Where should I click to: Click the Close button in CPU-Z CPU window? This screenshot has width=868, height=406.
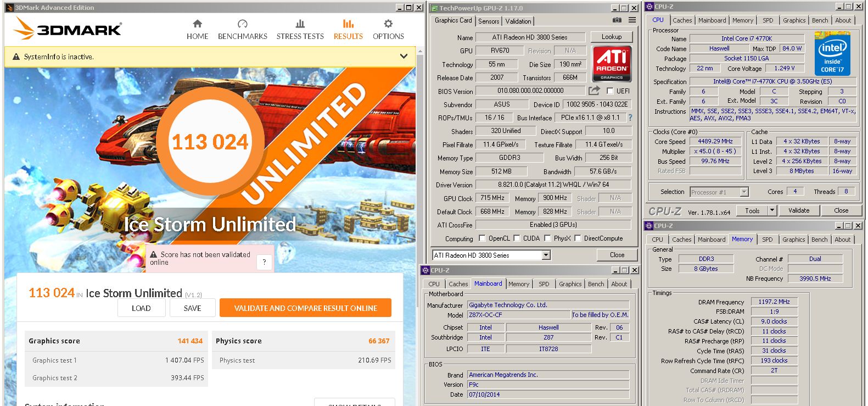(x=841, y=210)
